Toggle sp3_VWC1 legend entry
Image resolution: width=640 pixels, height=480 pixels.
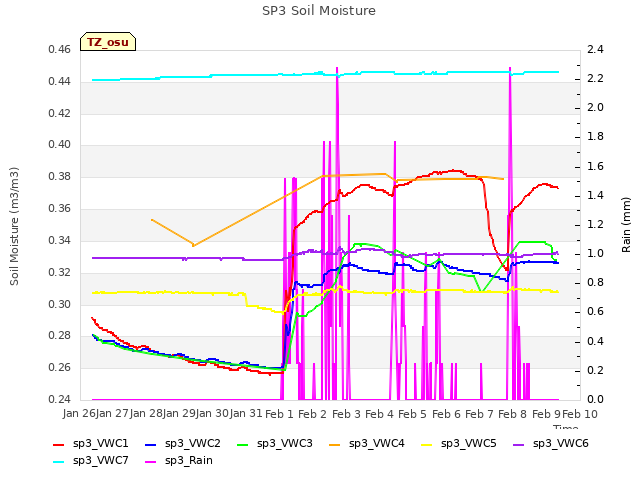[91, 444]
